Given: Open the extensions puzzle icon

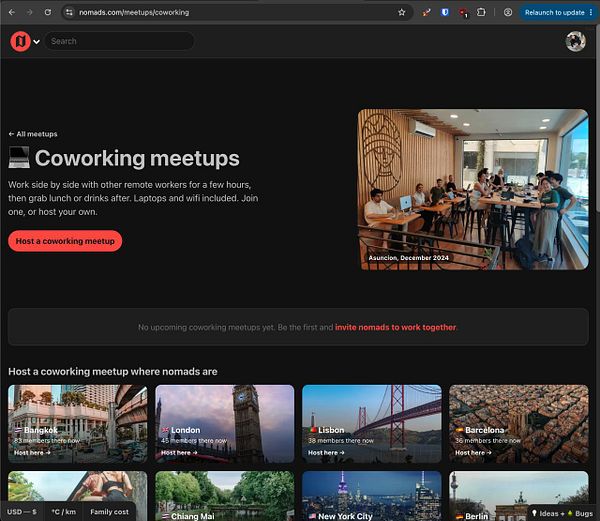Looking at the screenshot, I should point(481,12).
